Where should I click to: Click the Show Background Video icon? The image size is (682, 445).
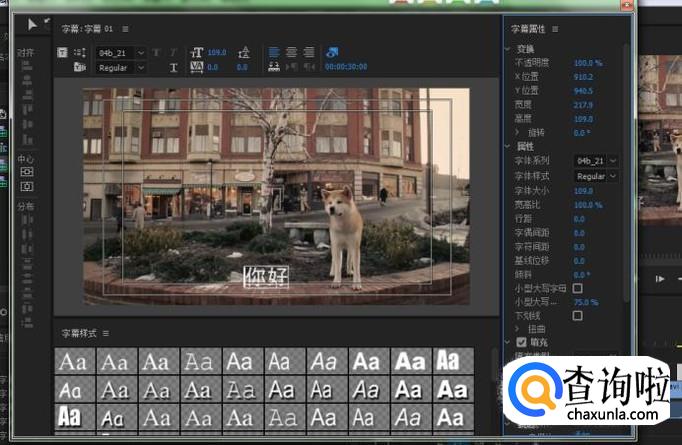click(x=332, y=52)
